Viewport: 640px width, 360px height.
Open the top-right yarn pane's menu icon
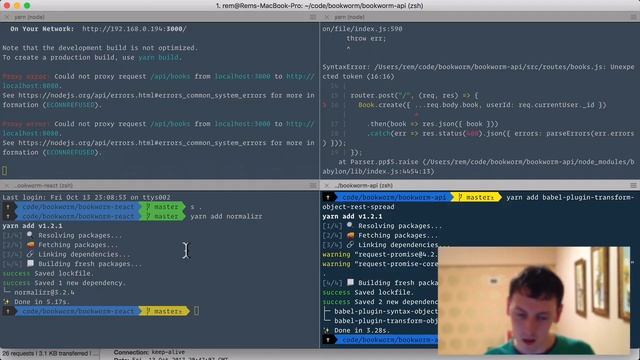tap(633, 17)
